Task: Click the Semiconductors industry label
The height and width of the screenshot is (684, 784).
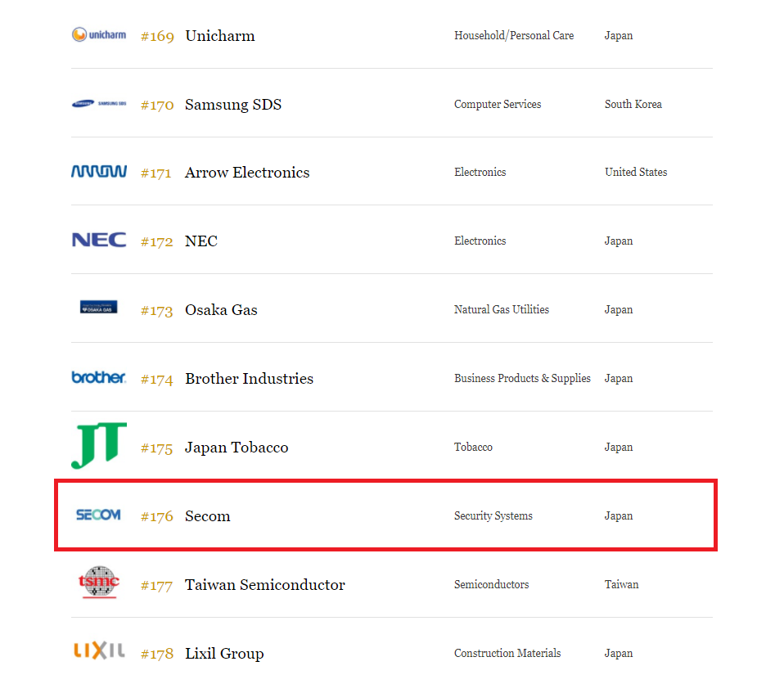Action: [489, 584]
